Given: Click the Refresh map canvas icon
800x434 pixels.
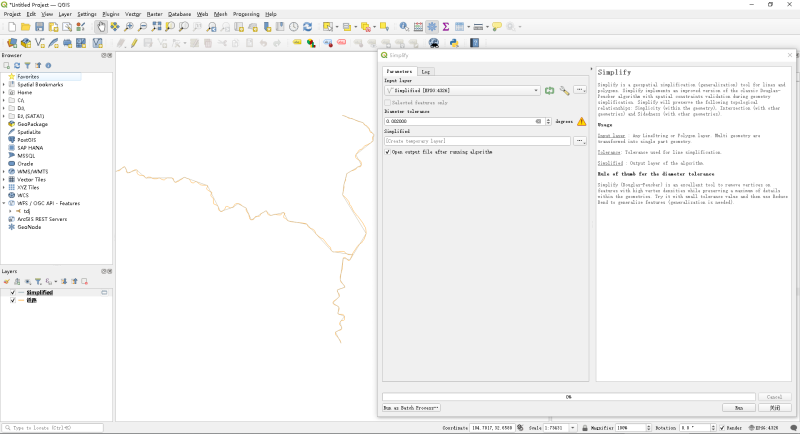Looking at the screenshot, I should (307, 27).
